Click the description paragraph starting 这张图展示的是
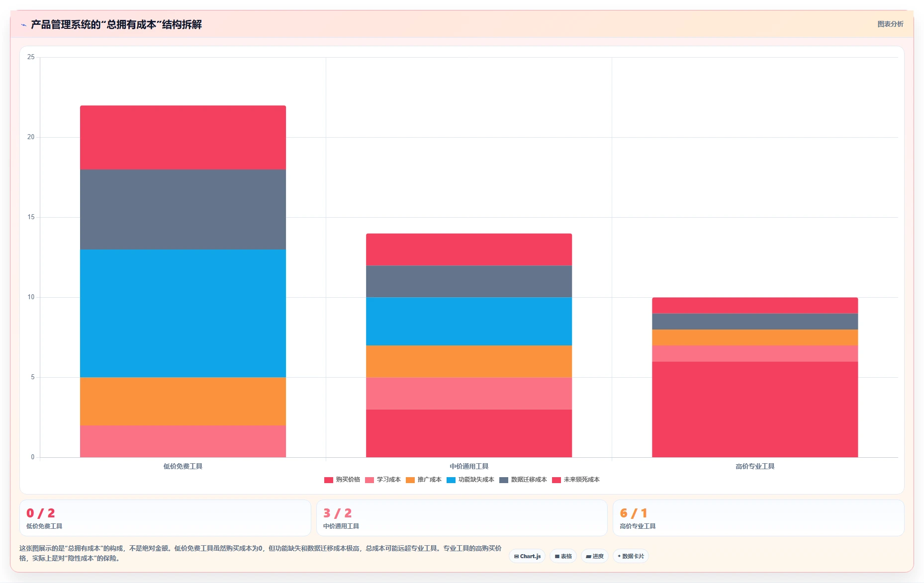924x583 pixels. point(260,553)
